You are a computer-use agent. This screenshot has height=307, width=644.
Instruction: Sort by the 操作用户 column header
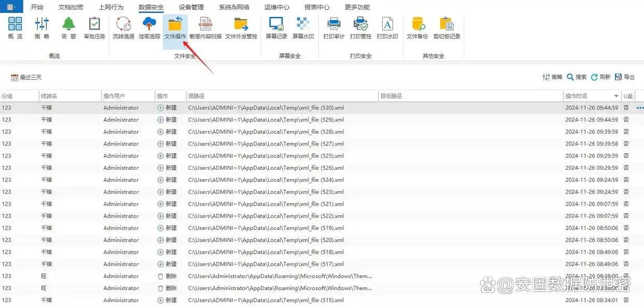128,96
